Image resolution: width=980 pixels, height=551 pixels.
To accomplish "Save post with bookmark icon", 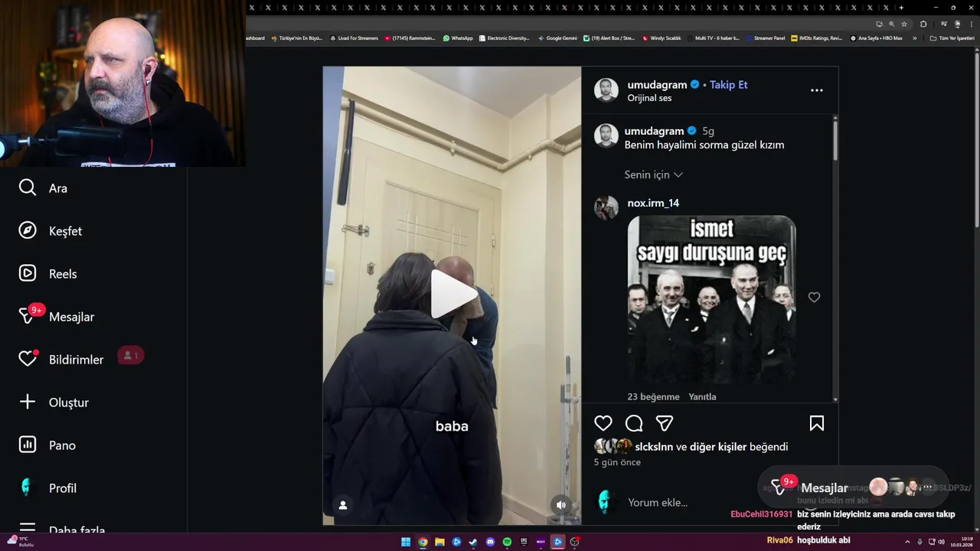I will (817, 423).
